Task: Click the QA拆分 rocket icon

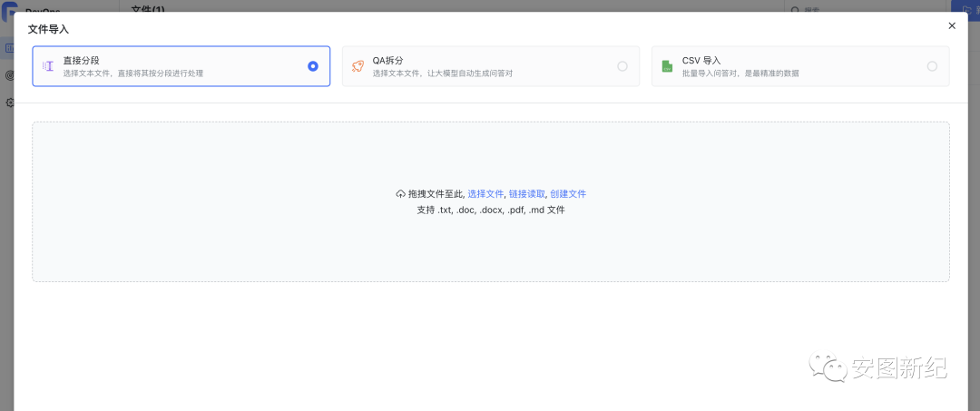Action: click(358, 66)
